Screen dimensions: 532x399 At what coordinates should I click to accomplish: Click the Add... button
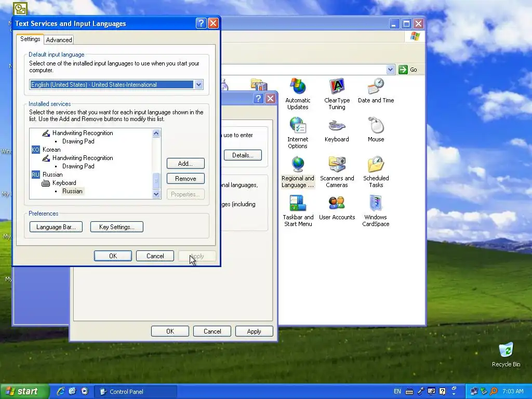tap(185, 164)
